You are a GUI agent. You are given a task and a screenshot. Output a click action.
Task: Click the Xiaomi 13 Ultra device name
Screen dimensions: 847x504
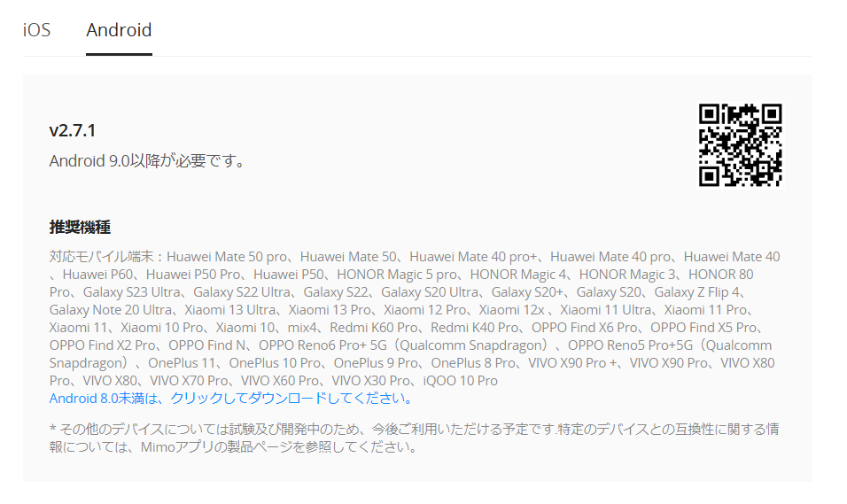pyautogui.click(x=230, y=310)
